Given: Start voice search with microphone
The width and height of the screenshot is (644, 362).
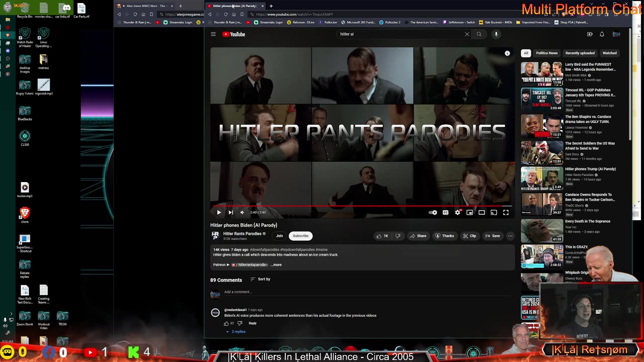Looking at the screenshot, I should tap(496, 34).
